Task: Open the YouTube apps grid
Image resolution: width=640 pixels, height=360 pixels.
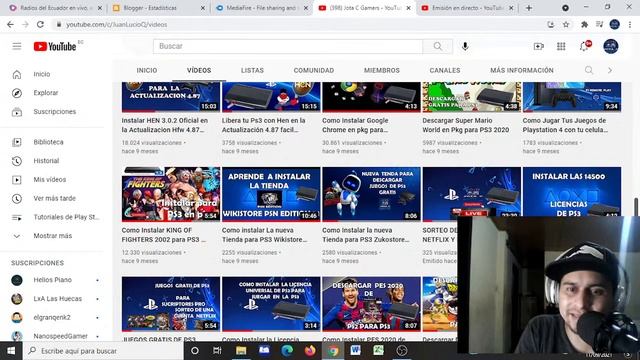Action: pyautogui.click(x=561, y=47)
